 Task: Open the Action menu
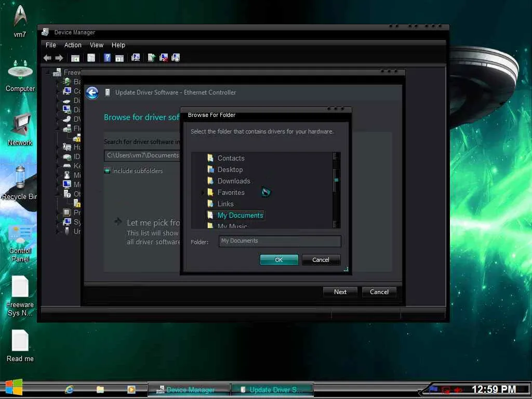[73, 45]
